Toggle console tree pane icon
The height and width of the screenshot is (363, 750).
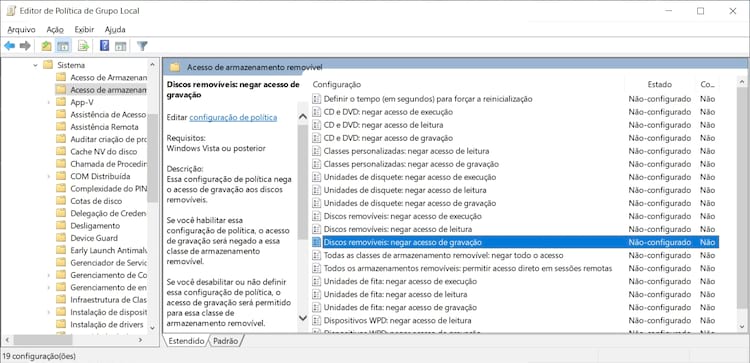coord(63,46)
